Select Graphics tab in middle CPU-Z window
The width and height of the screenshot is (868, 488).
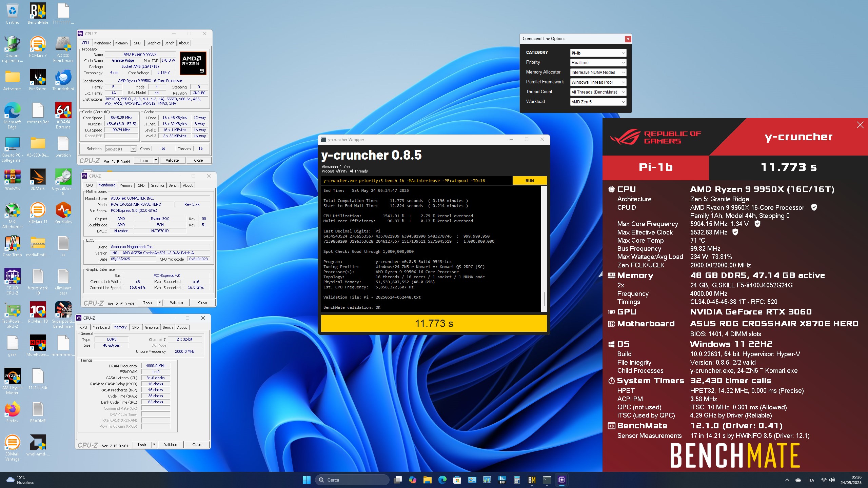tap(157, 185)
